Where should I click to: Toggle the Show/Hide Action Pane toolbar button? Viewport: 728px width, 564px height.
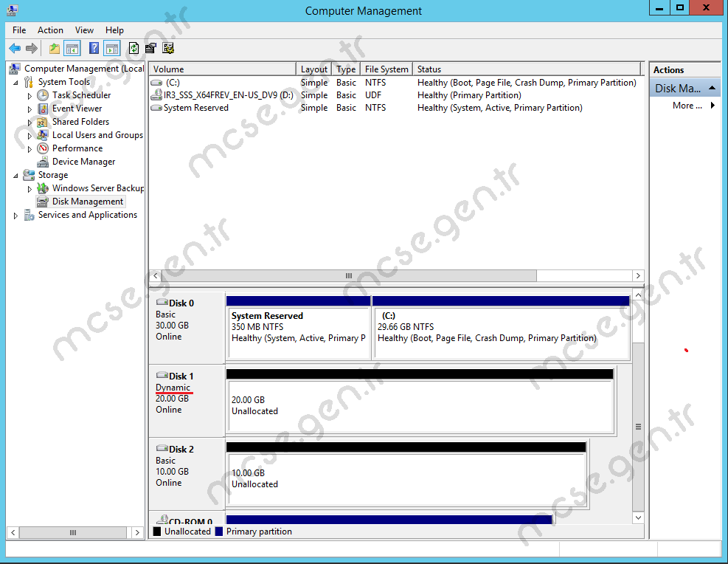[112, 48]
